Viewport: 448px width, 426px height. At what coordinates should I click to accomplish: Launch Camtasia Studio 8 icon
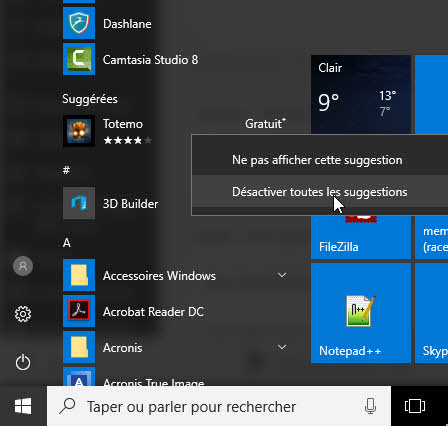(x=79, y=59)
